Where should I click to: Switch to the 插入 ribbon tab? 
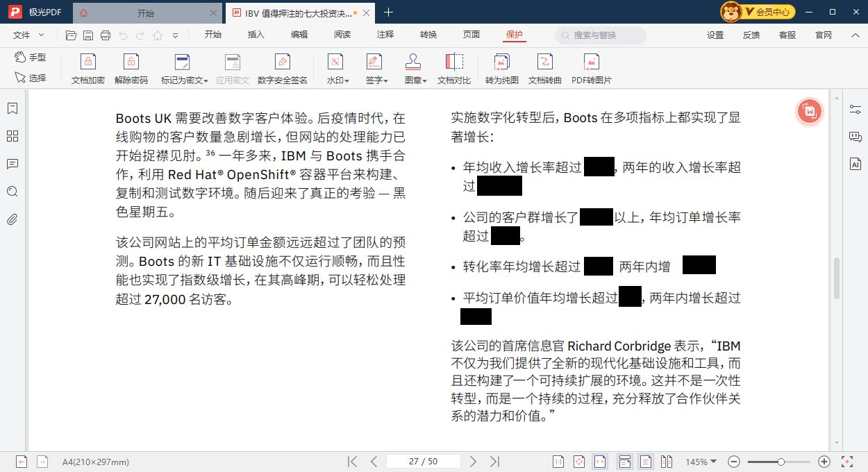pos(256,35)
